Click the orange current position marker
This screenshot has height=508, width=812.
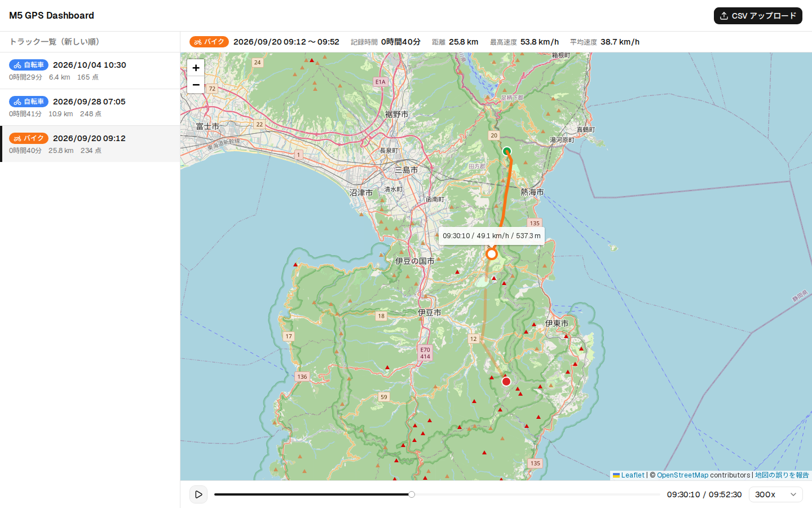(x=492, y=254)
